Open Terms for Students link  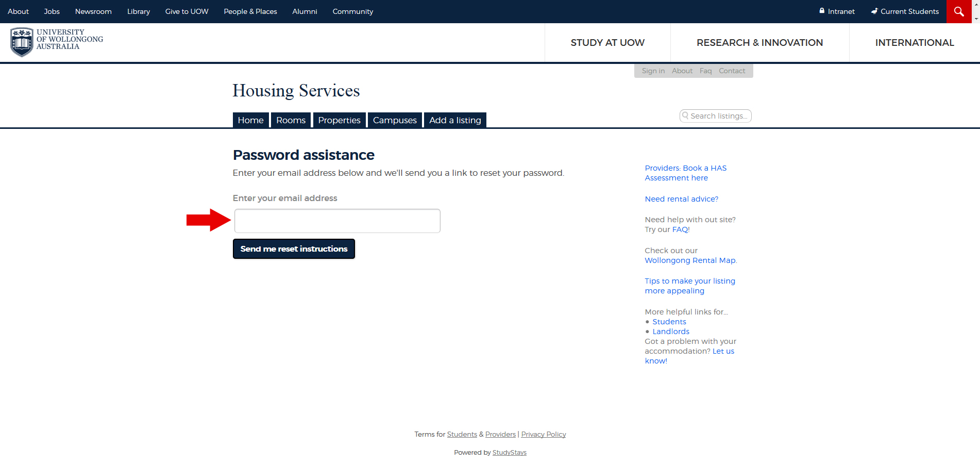(462, 435)
